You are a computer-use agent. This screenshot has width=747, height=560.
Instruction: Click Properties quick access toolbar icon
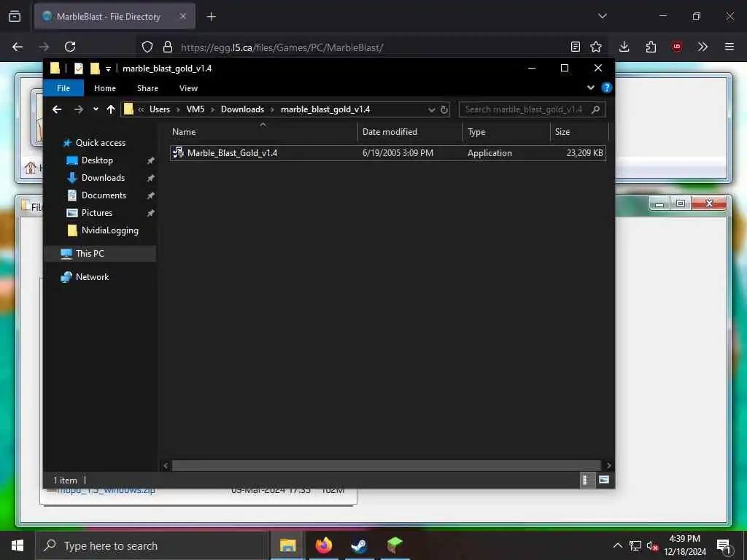coord(79,69)
